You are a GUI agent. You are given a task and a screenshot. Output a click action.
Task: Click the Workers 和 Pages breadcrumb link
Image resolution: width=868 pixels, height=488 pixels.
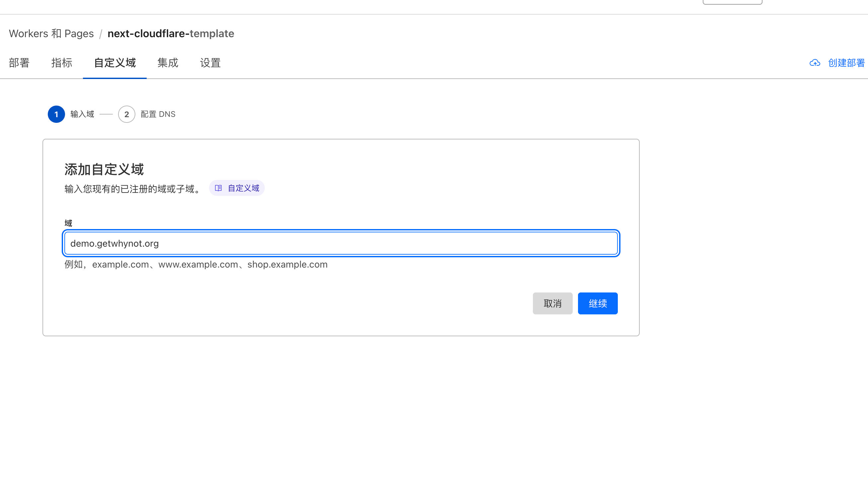51,34
